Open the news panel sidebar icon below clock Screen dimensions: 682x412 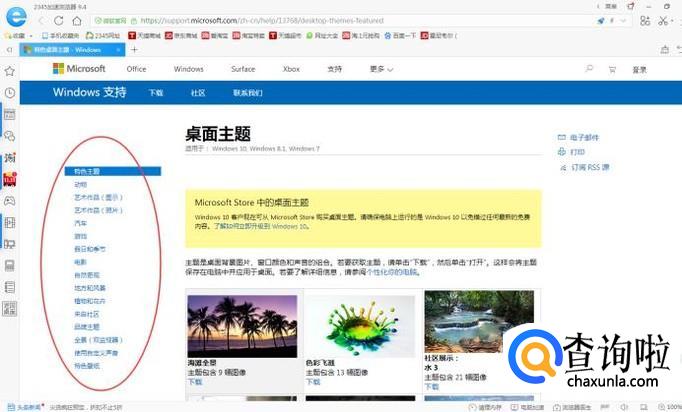pos(10,114)
